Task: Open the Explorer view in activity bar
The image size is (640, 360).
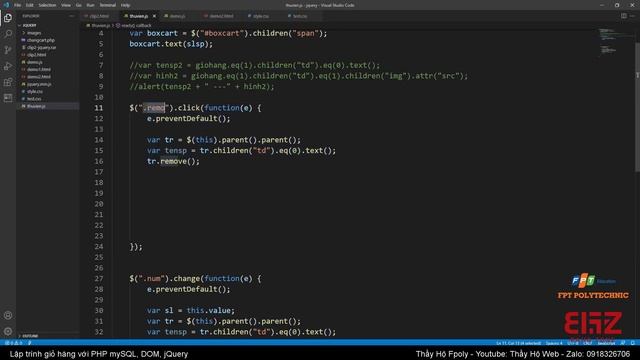Action: (x=8, y=18)
